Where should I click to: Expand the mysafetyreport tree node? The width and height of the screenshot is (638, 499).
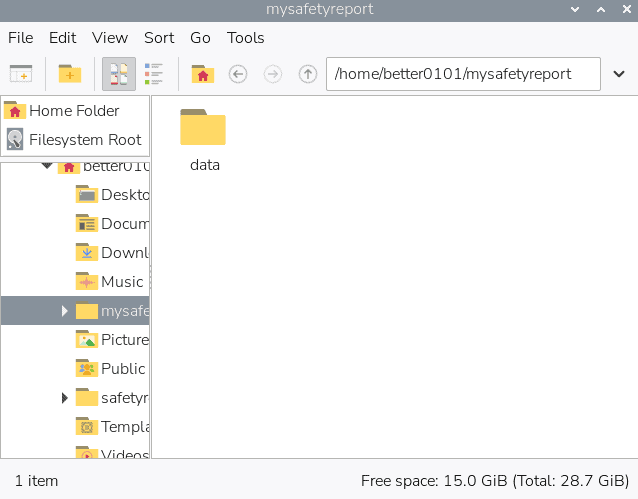65,311
